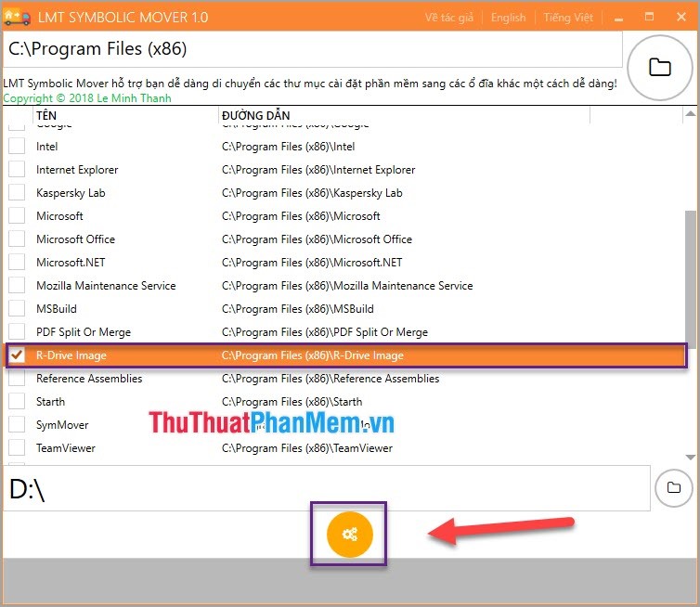Tick the Kaspersky Lab checkbox
The width and height of the screenshot is (700, 607).
(17, 192)
